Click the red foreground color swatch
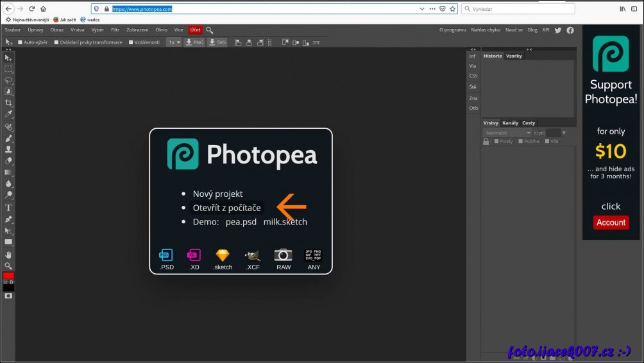Image resolution: width=644 pixels, height=363 pixels. (x=8, y=276)
